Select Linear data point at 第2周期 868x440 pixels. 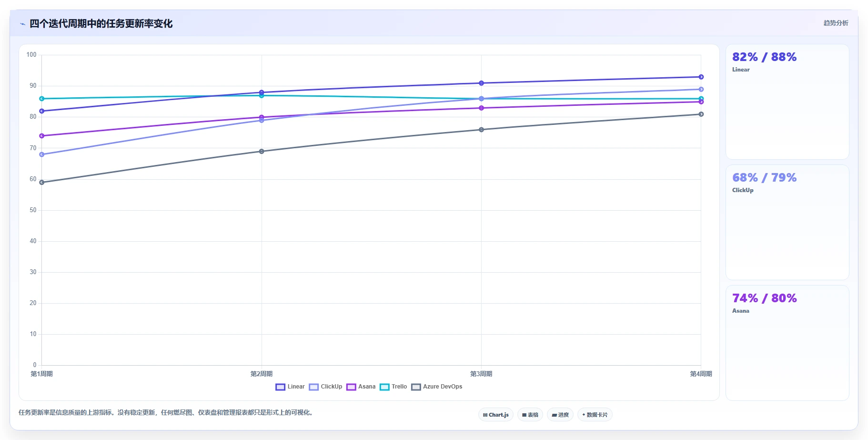pyautogui.click(x=262, y=92)
